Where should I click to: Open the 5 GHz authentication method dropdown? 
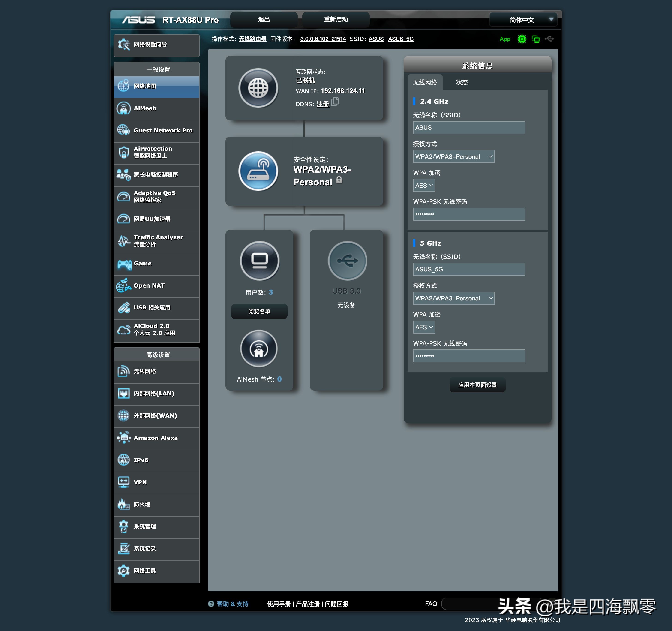(x=454, y=298)
